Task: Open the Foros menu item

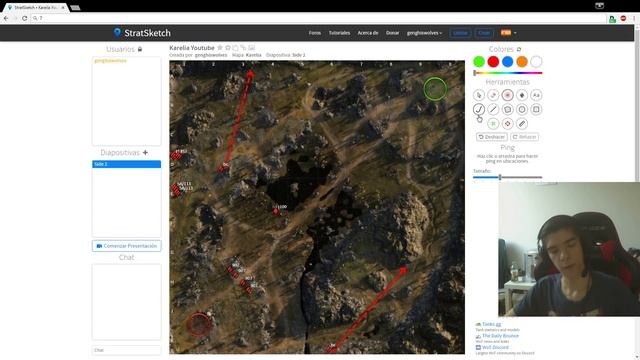Action: [315, 33]
